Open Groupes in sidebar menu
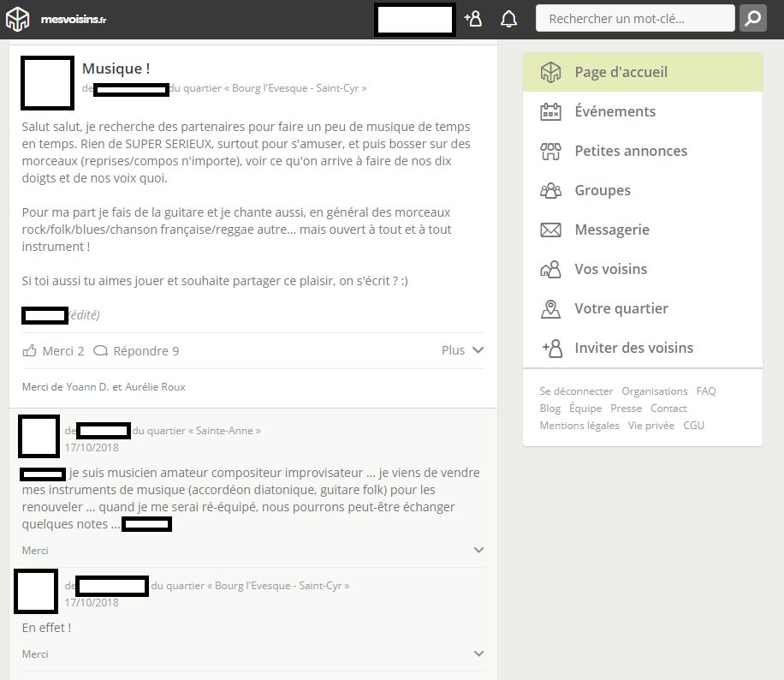Viewport: 784px width, 680px height. [x=603, y=190]
